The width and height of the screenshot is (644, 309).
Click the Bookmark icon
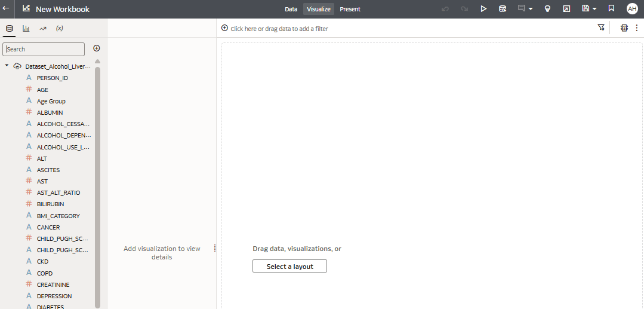pos(611,8)
